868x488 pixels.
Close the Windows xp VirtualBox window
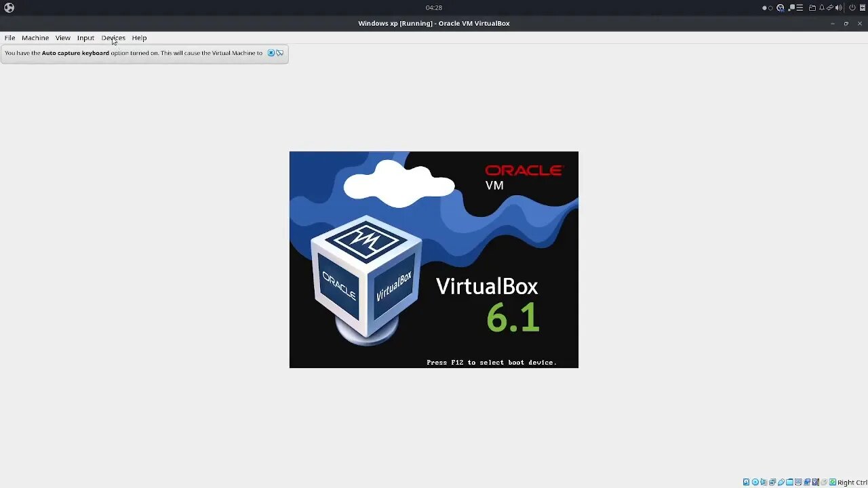point(860,23)
